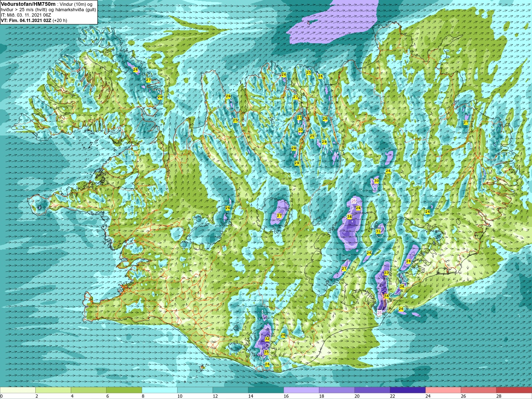Click the 'Veðurstofan/HM750m' title text
This screenshot has width=532, height=399.
pos(28,4)
